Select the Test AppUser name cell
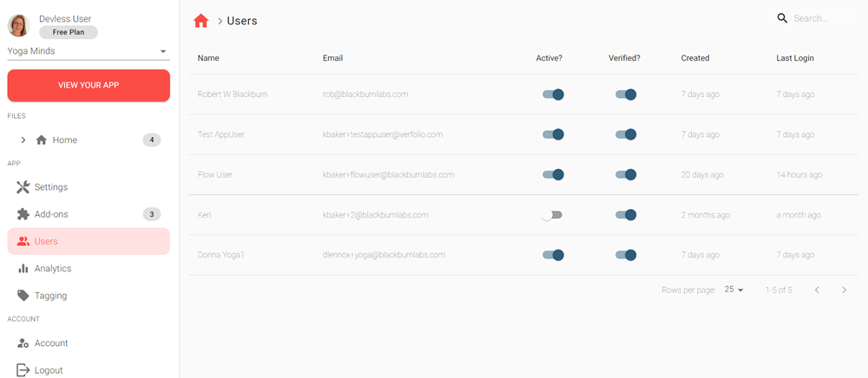This screenshot has height=378, width=868. tap(220, 134)
